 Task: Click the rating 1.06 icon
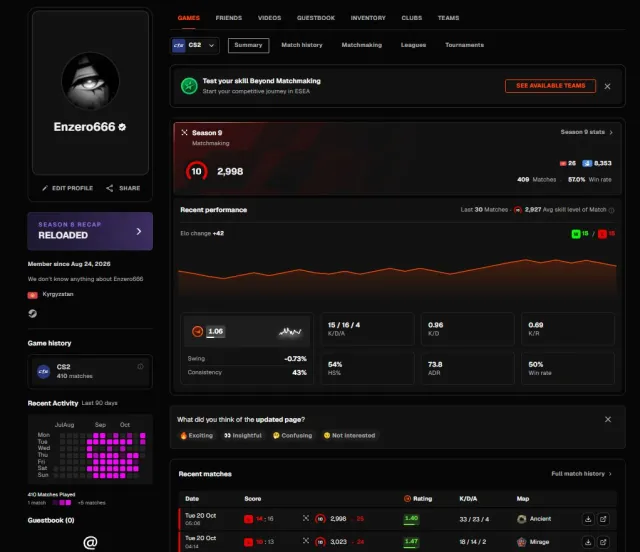[x=198, y=331]
